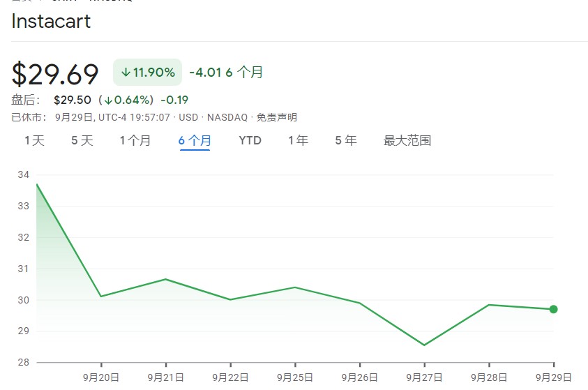This screenshot has width=588, height=390.
Task: Click the Instacart company title
Action: [51, 21]
